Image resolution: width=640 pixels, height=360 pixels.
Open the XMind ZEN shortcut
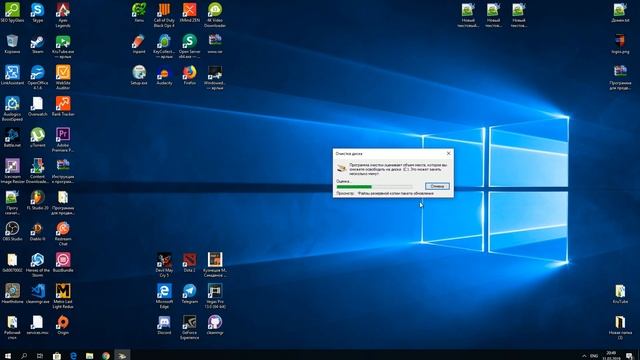(189, 12)
